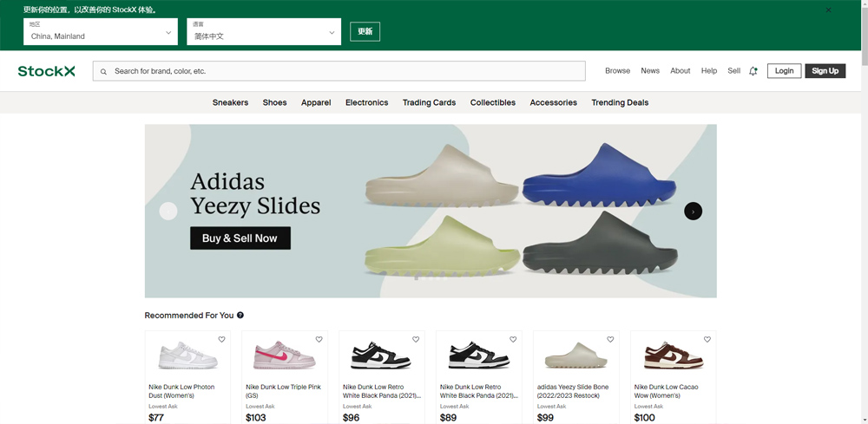Open the Browse menu in header
Screen dimensions: 868x424
pyautogui.click(x=617, y=71)
